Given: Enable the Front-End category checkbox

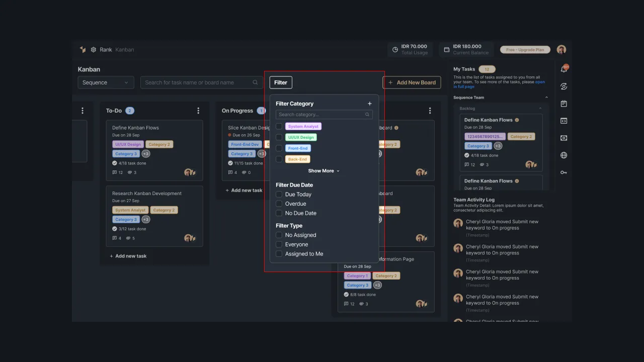Looking at the screenshot, I should coord(279,148).
